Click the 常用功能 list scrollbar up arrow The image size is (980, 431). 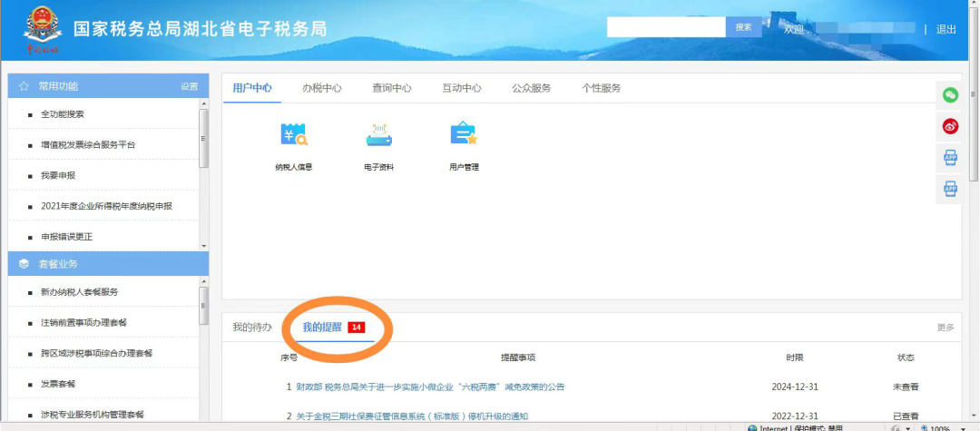point(204,103)
